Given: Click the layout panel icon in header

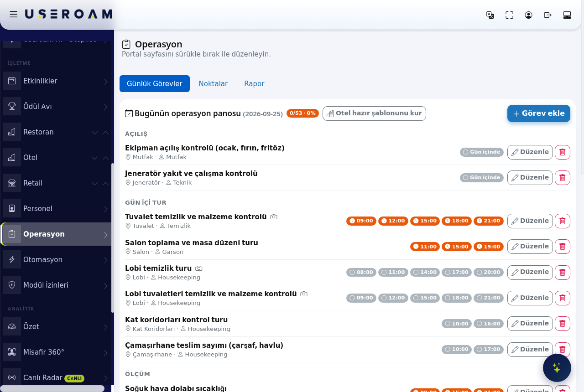Looking at the screenshot, I should point(567,15).
